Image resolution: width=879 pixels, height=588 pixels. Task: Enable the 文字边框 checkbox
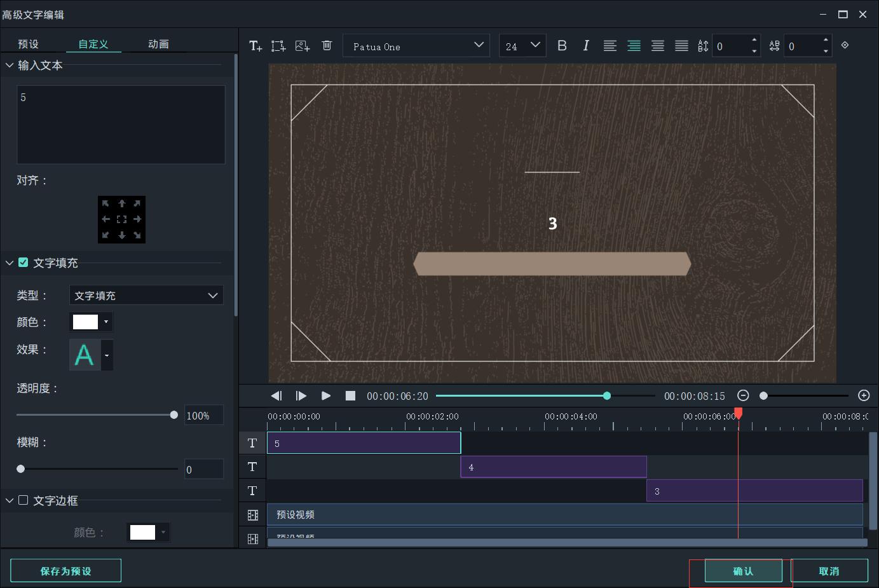point(24,500)
